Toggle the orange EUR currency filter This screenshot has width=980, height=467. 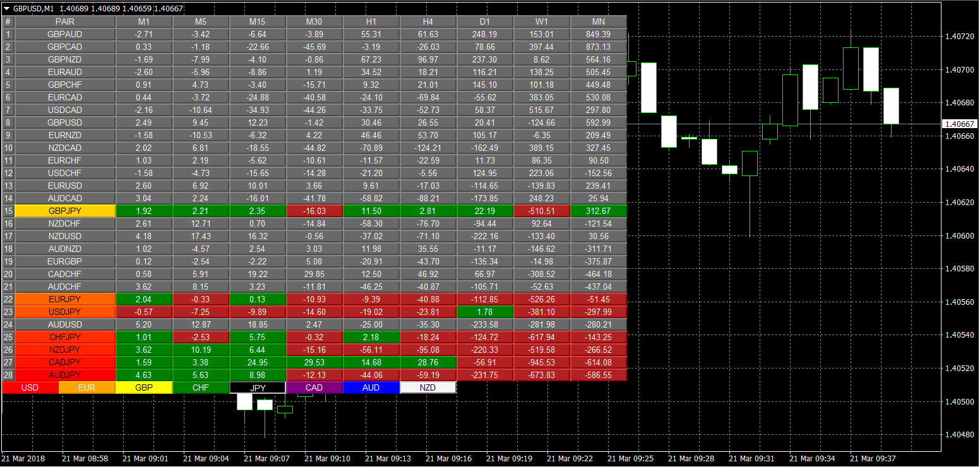[x=87, y=387]
